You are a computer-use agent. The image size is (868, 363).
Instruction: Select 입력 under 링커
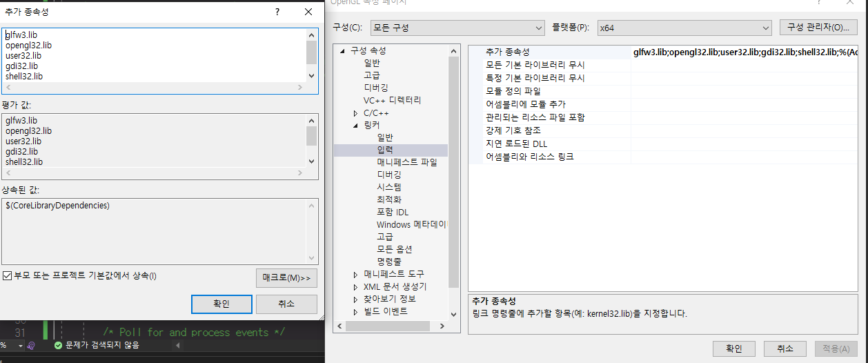(385, 150)
